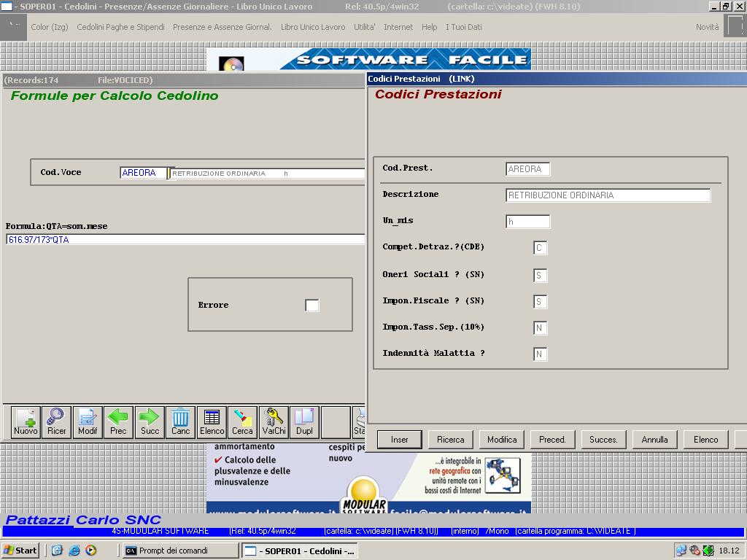Open the Internet menu
The height and width of the screenshot is (560, 747).
398,27
